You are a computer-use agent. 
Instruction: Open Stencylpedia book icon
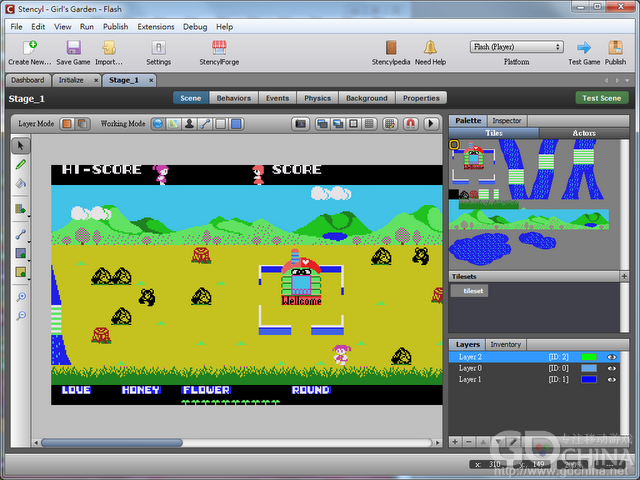(391, 47)
